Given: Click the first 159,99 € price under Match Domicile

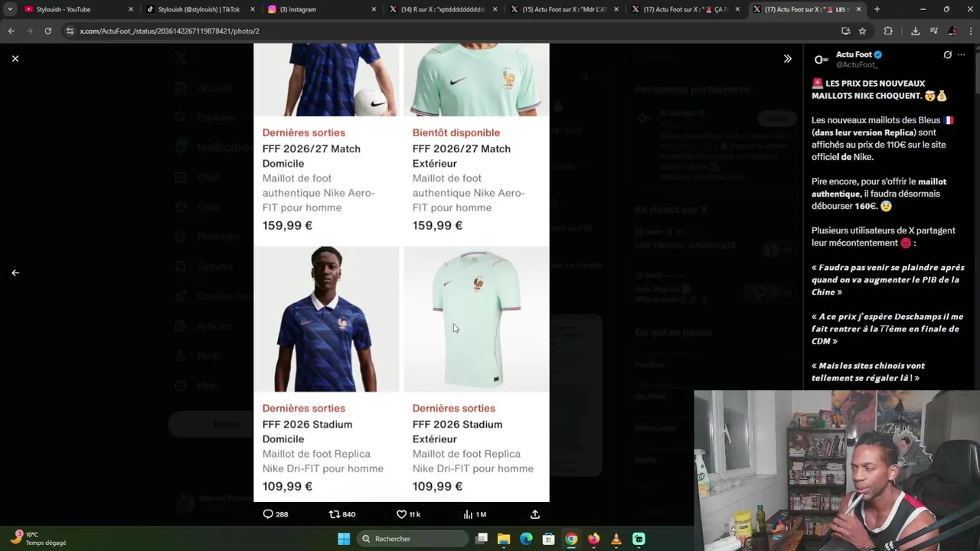Looking at the screenshot, I should click(287, 225).
